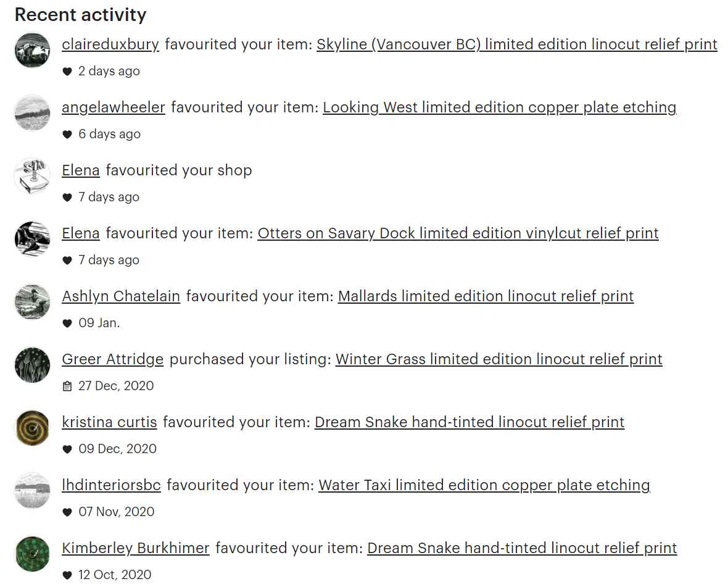Open the claireduxbury profile link
Image resolution: width=728 pixels, height=584 pixels.
[x=110, y=44]
